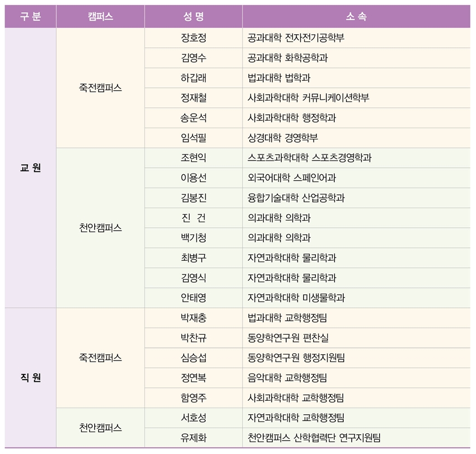The height and width of the screenshot is (454, 476).
Task: Select the name 박재충
Action: [x=194, y=318]
